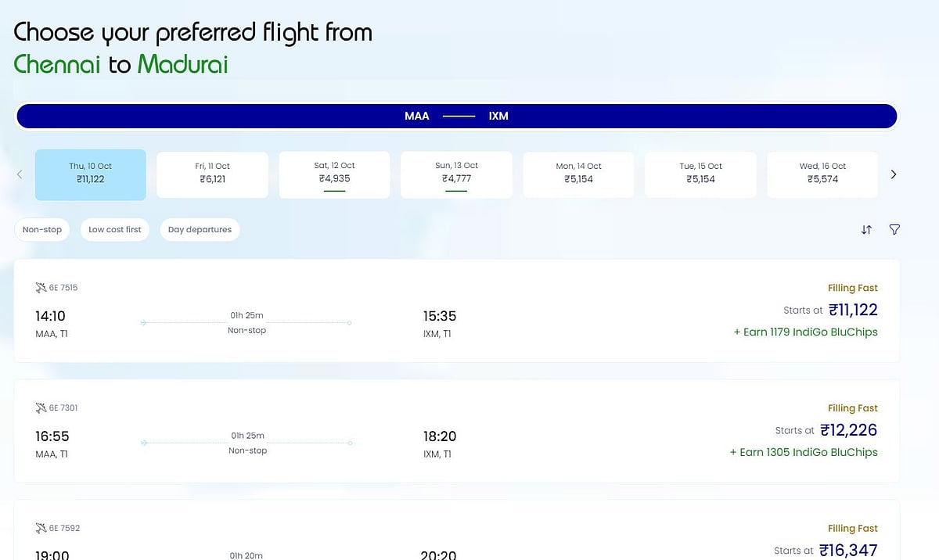Image resolution: width=939 pixels, height=560 pixels.
Task: Select the Fri, 11 Oct date tab
Action: (x=212, y=174)
